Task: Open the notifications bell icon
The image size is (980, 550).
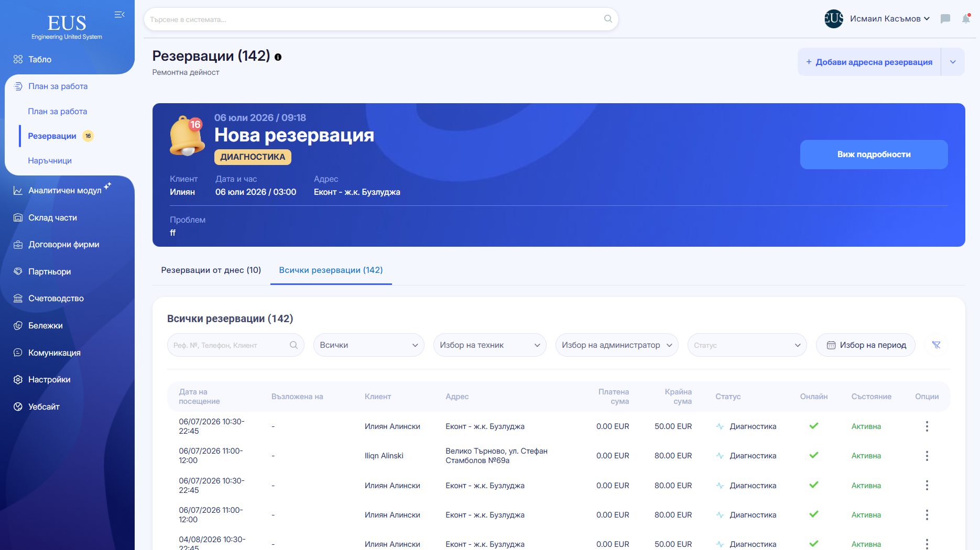Action: 966,19
